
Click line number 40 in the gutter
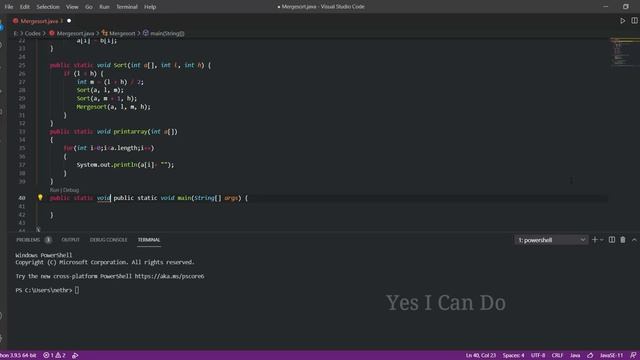click(x=22, y=198)
